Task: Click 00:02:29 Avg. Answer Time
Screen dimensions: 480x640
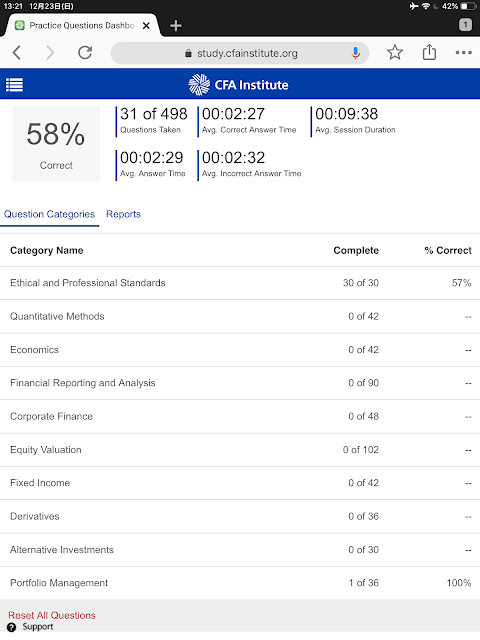Action: (x=152, y=165)
